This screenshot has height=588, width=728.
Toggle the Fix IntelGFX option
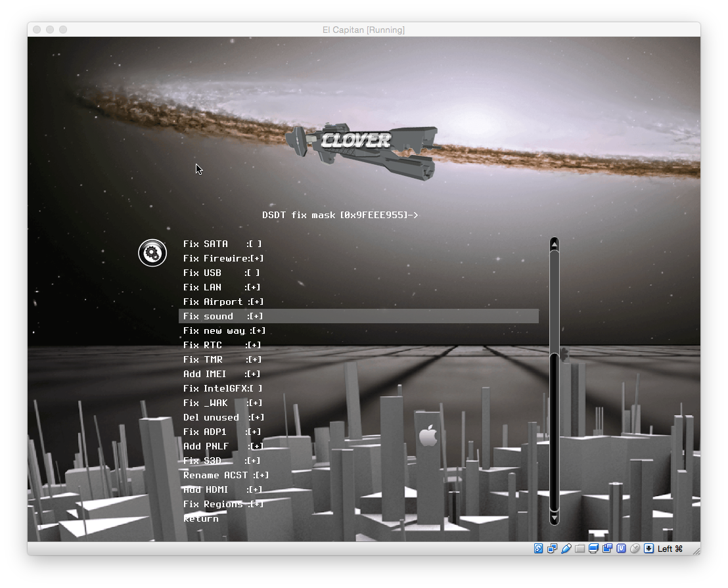click(x=359, y=388)
